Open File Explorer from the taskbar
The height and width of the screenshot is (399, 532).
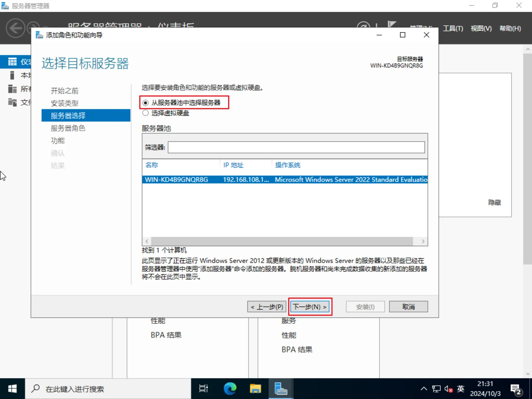click(255, 389)
